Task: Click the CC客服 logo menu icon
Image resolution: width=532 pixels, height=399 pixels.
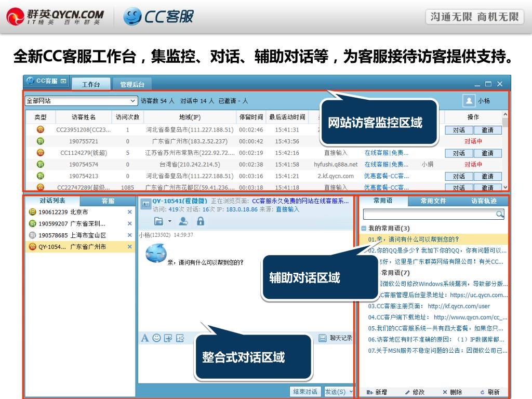Action: [31, 81]
